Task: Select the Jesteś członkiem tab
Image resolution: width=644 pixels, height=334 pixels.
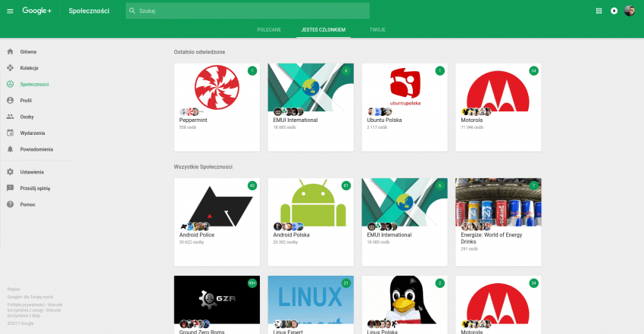Action: click(324, 30)
